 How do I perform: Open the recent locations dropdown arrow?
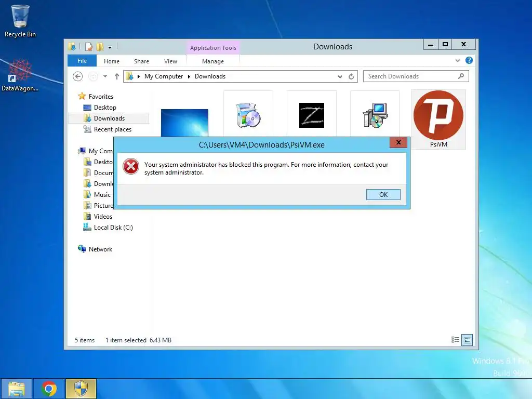point(105,76)
